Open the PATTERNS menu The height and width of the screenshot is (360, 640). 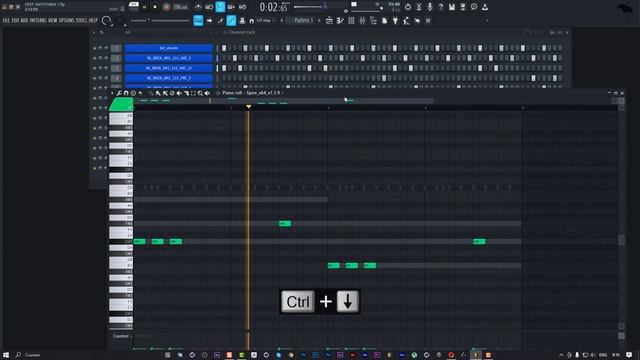pos(38,20)
